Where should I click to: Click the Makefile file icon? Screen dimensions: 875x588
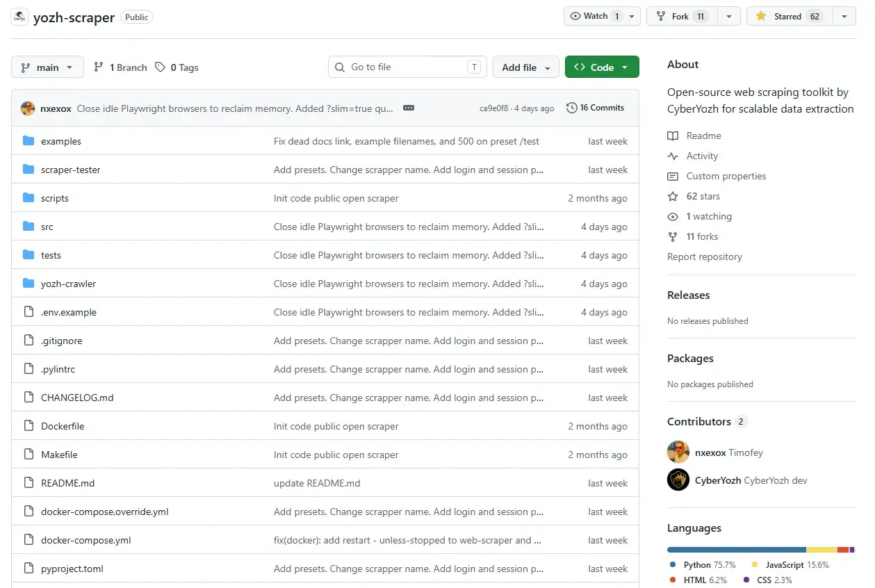tap(28, 455)
